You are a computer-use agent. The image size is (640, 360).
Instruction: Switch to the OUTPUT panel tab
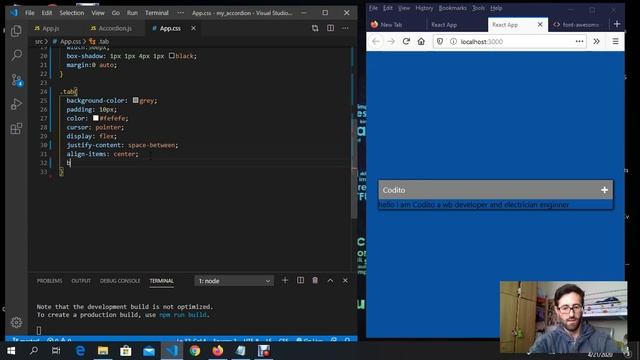point(81,281)
